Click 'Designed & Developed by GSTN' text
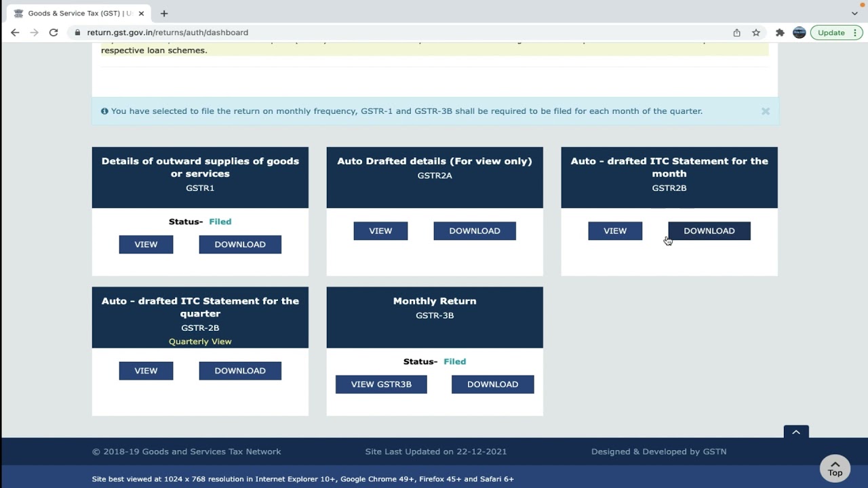868x488 pixels. click(x=658, y=451)
